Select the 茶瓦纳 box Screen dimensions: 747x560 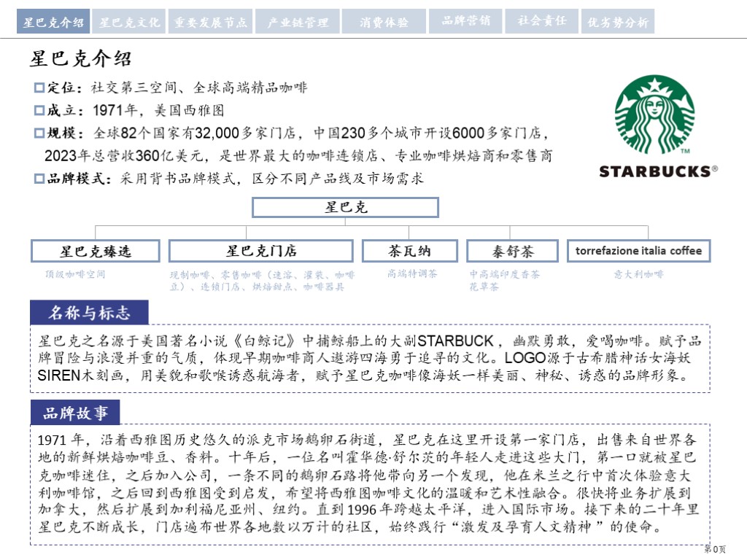point(410,251)
